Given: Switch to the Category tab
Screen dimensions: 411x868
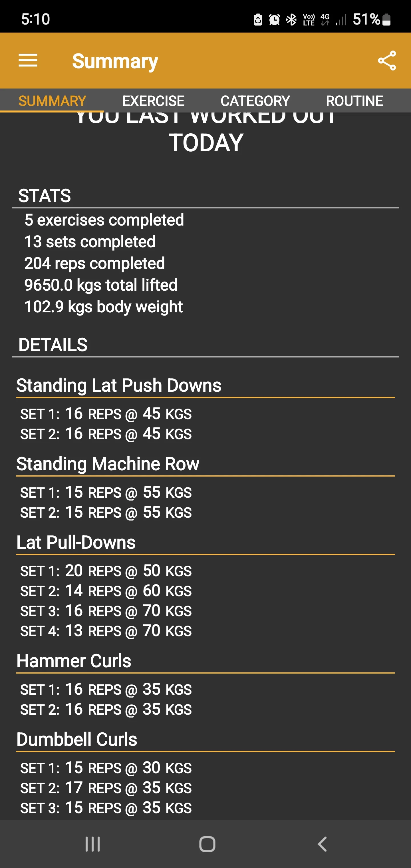Looking at the screenshot, I should [x=255, y=101].
